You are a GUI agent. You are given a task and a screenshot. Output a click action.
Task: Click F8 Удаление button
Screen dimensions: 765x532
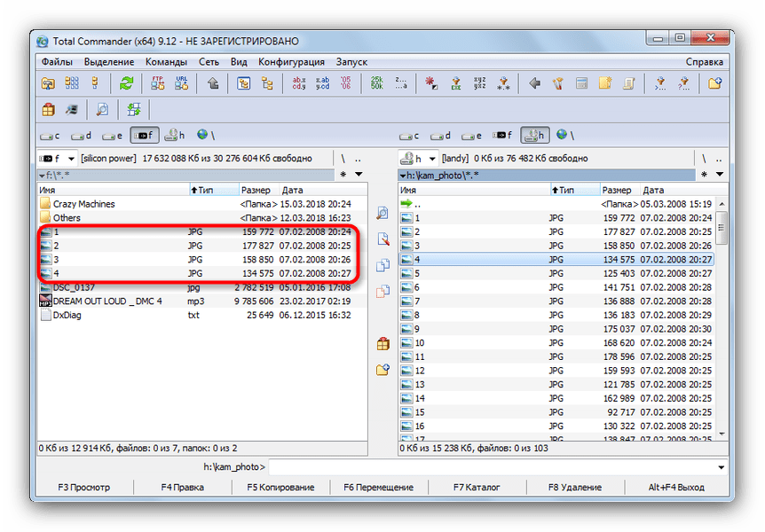(x=575, y=487)
